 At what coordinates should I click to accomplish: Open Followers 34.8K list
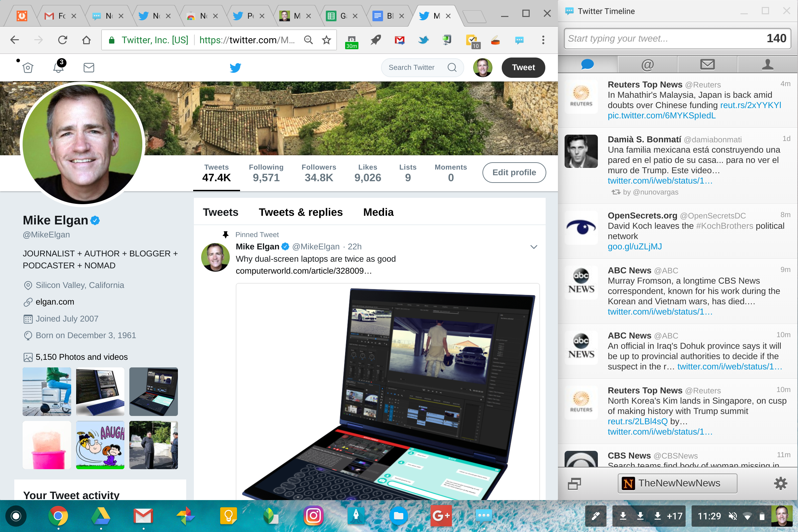pyautogui.click(x=319, y=173)
